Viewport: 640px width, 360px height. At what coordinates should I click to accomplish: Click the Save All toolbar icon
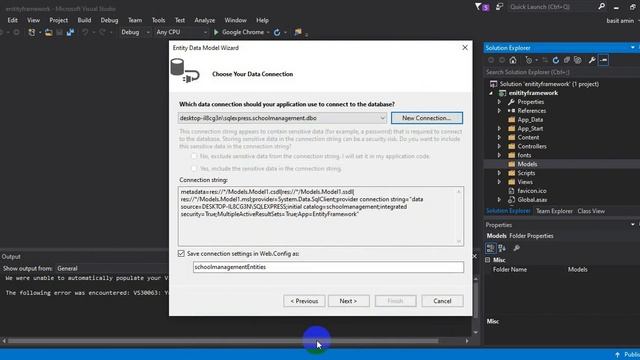point(70,32)
